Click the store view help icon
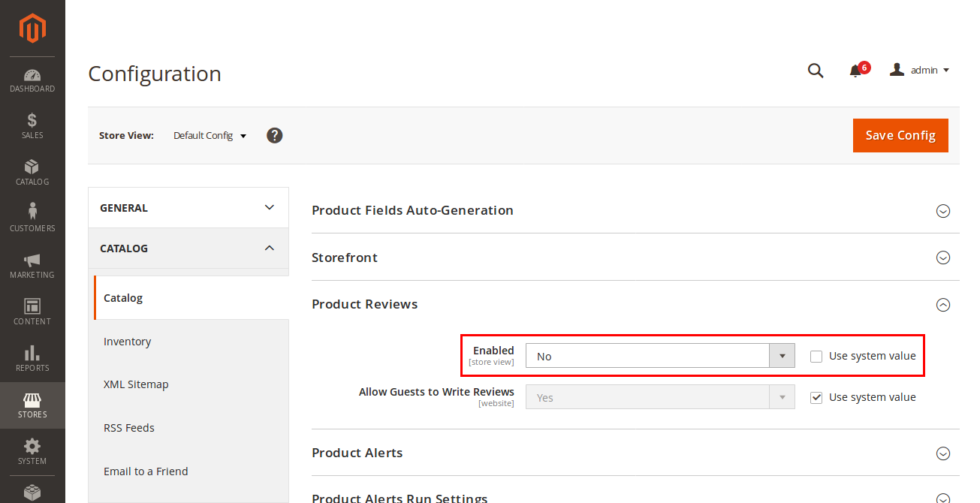Screen dimensions: 980x503 tap(275, 136)
